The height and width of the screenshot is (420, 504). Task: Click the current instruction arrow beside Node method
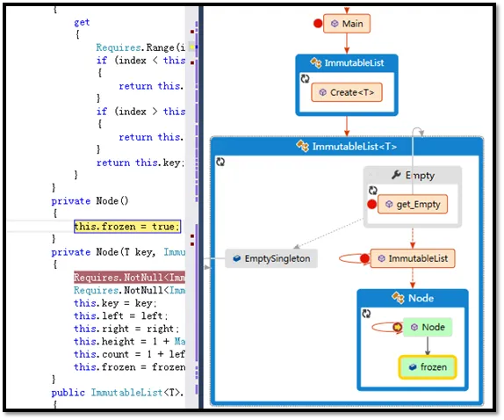[x=398, y=328]
